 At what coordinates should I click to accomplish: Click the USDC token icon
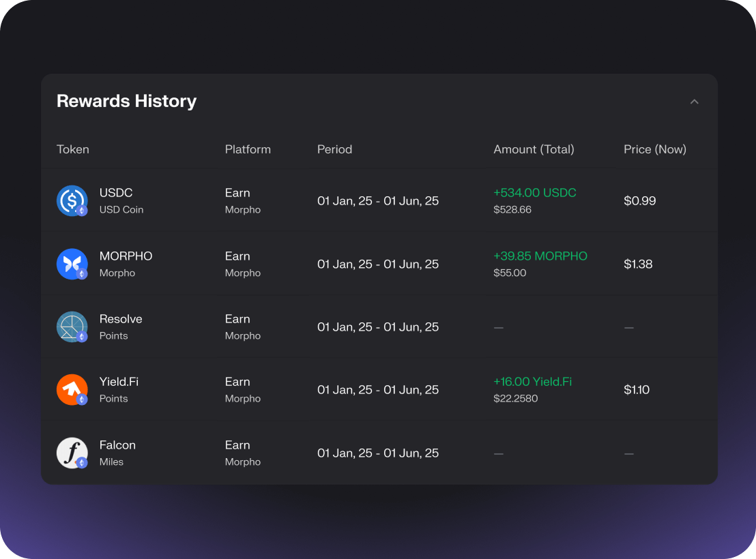72,200
